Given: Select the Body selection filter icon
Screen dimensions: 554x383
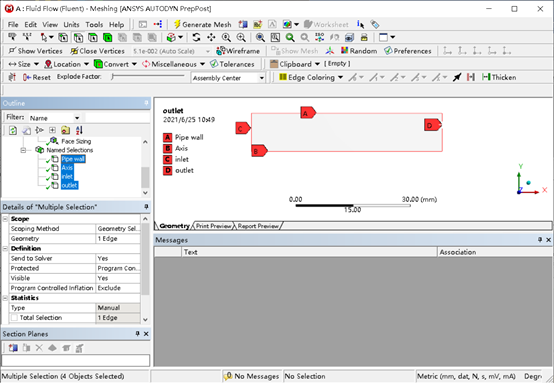Looking at the screenshot, I should (x=108, y=37).
